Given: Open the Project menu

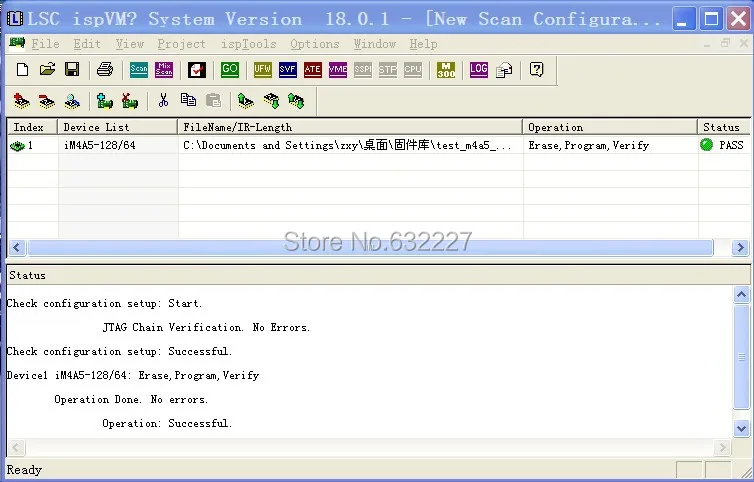Looking at the screenshot, I should 181,44.
